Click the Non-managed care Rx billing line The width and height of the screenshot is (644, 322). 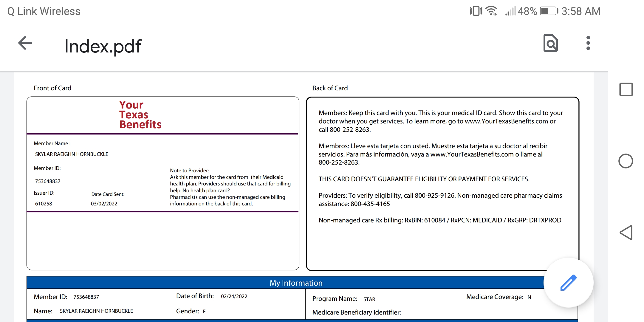coord(440,220)
